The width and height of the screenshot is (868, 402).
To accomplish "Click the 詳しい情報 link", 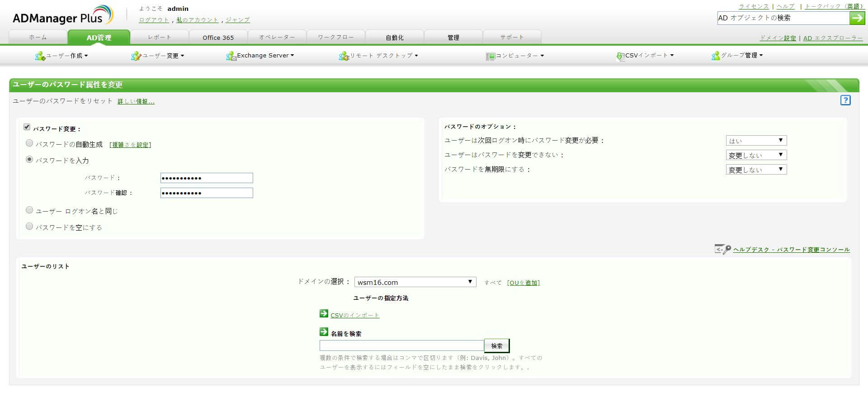I will tap(136, 101).
